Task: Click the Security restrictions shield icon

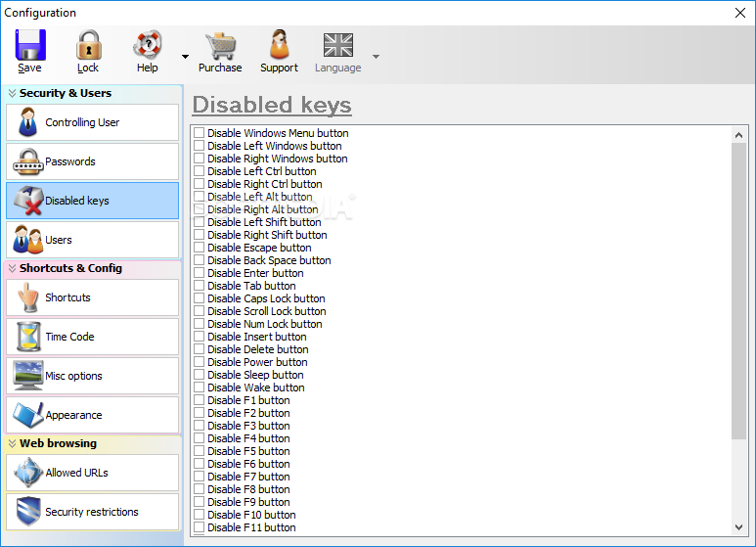Action: (x=28, y=512)
